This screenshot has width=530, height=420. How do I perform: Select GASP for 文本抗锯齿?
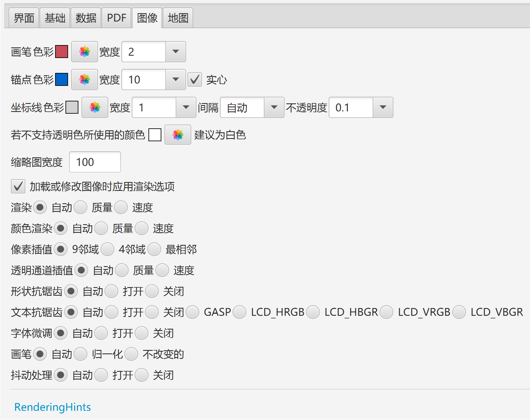point(192,312)
